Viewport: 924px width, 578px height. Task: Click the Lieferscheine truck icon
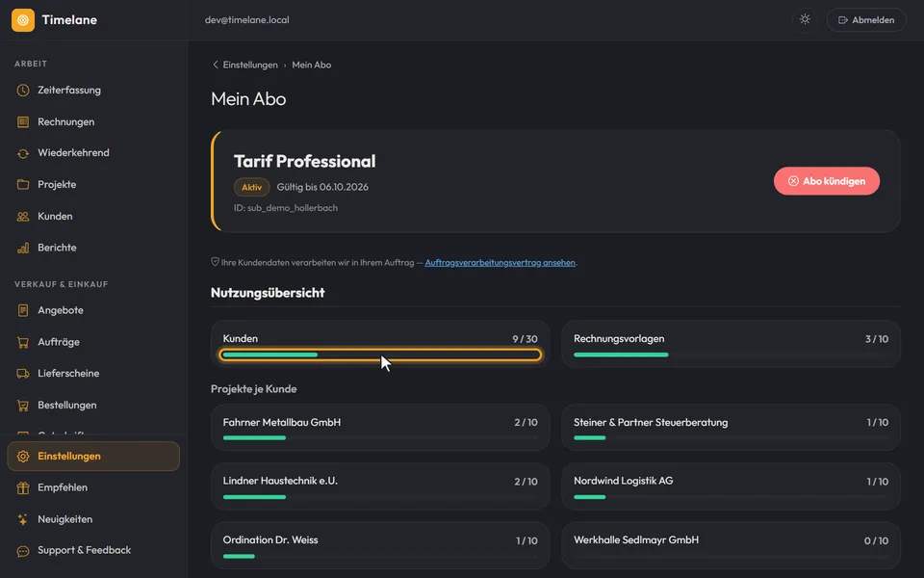[23, 374]
